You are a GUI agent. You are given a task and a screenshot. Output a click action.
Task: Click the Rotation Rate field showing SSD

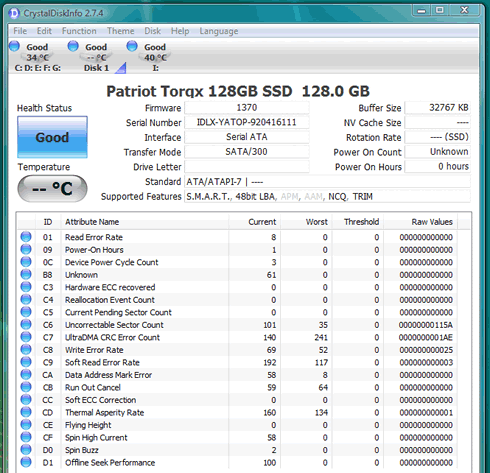pyautogui.click(x=437, y=137)
